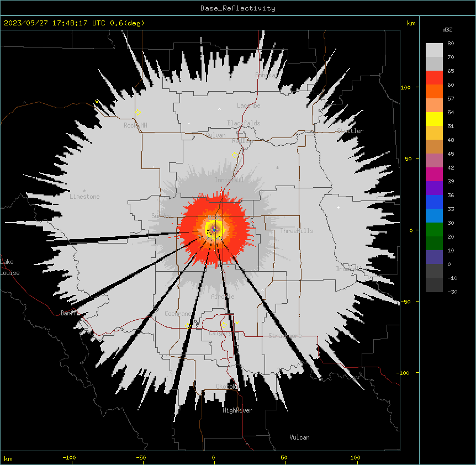Select the 42-45 dBZ rose swatch
476x465 pixels.
pos(434,161)
